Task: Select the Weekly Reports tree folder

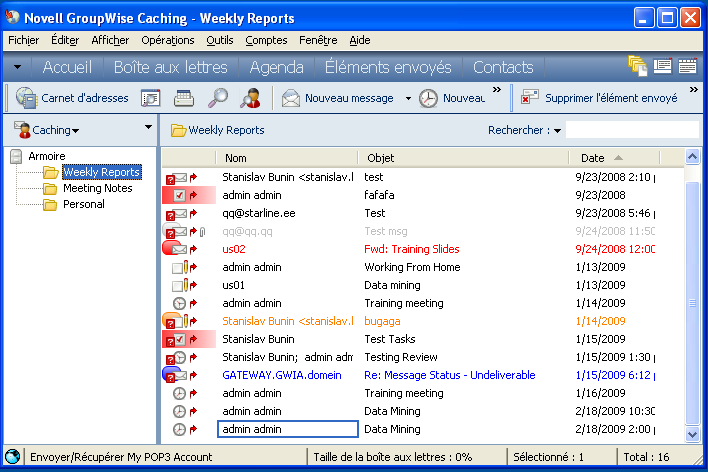Action: click(102, 172)
